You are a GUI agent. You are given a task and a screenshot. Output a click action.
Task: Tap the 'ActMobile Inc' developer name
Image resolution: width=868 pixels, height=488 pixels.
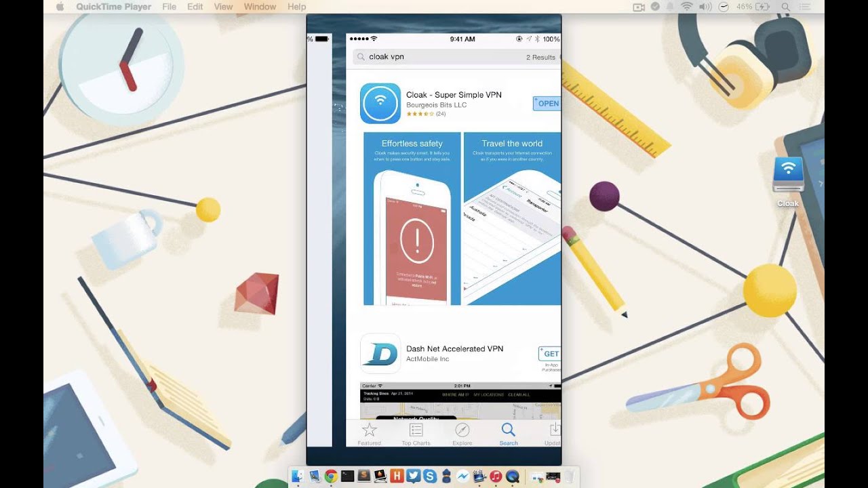point(427,359)
